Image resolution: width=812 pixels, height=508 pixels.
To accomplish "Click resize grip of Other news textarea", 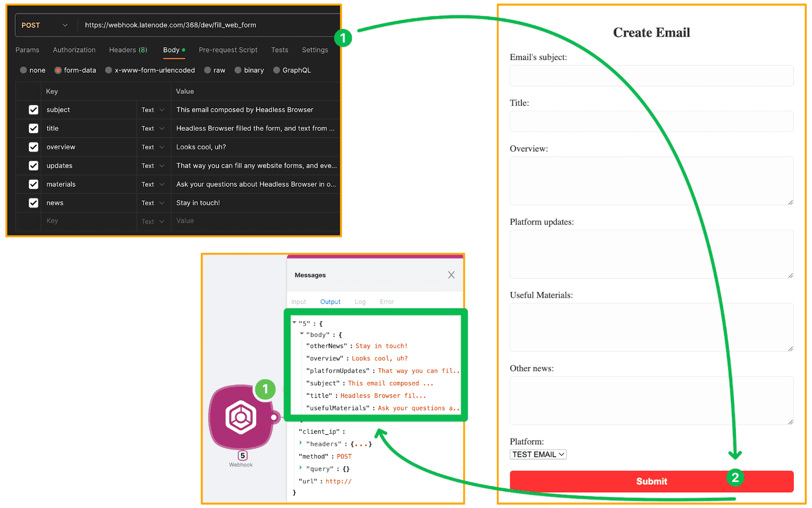I will pos(790,422).
